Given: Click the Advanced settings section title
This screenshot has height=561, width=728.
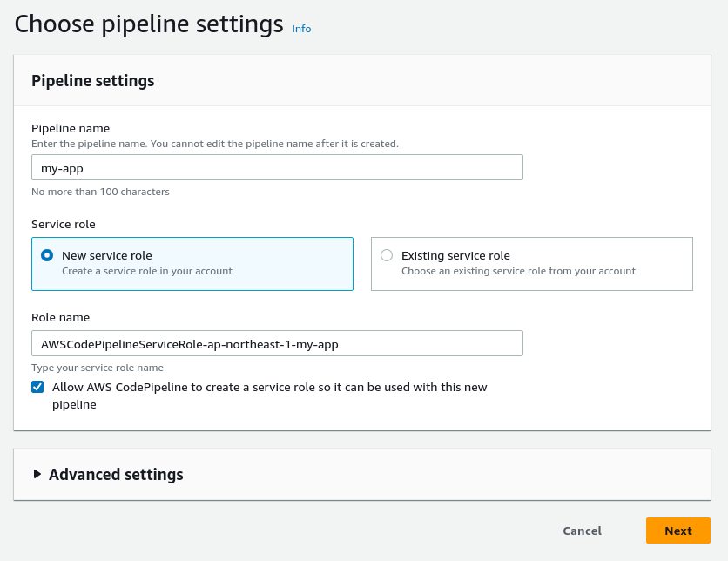Looking at the screenshot, I should pyautogui.click(x=116, y=475).
